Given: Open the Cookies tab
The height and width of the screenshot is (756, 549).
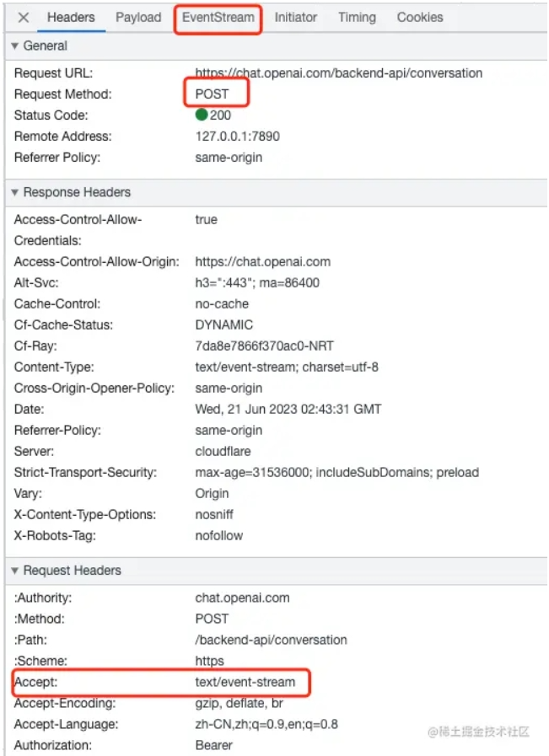Looking at the screenshot, I should coord(420,17).
